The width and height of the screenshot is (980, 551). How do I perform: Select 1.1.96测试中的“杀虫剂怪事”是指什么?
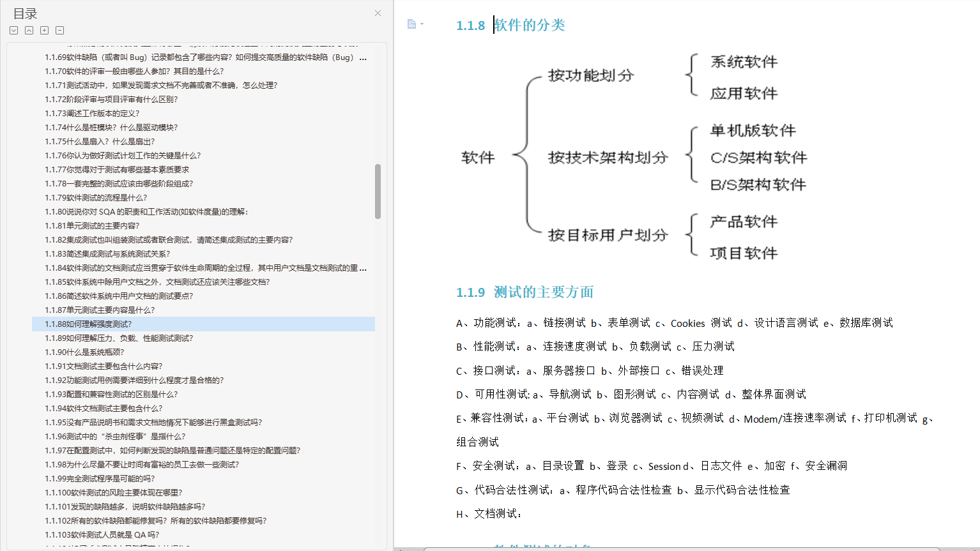pos(115,437)
